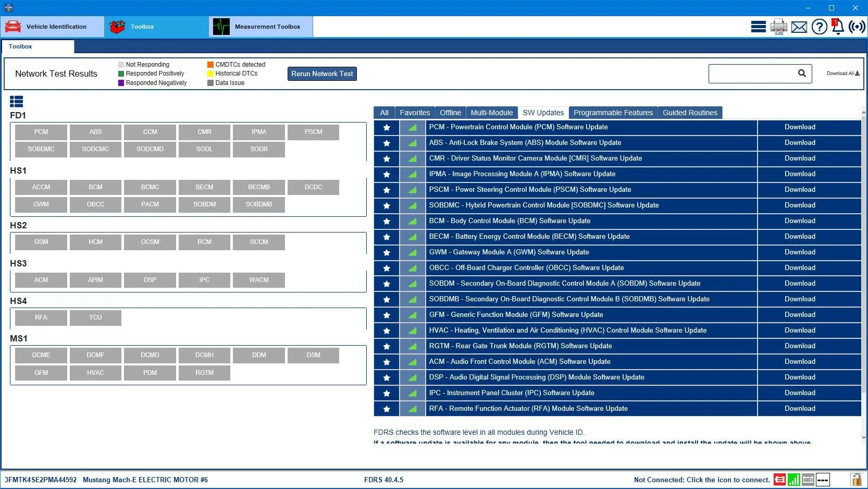Click the Responded Positively green legend swatch
The height and width of the screenshot is (489, 868).
121,74
